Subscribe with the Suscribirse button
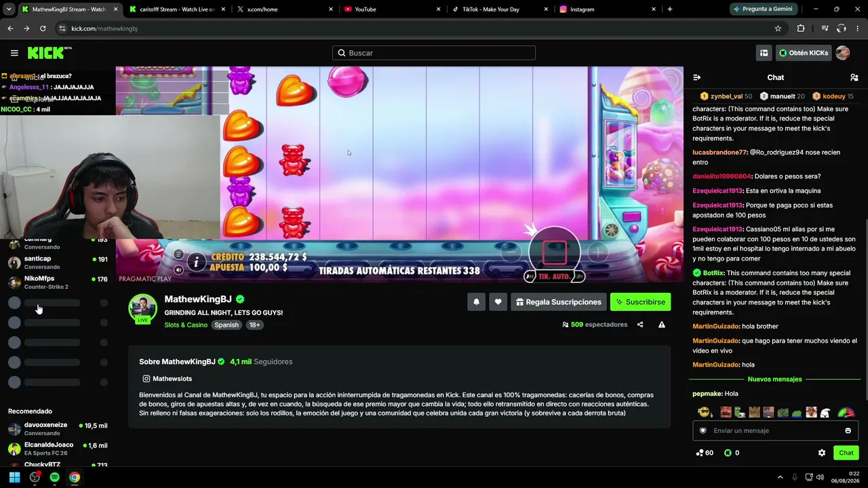This screenshot has width=868, height=488. (x=640, y=302)
